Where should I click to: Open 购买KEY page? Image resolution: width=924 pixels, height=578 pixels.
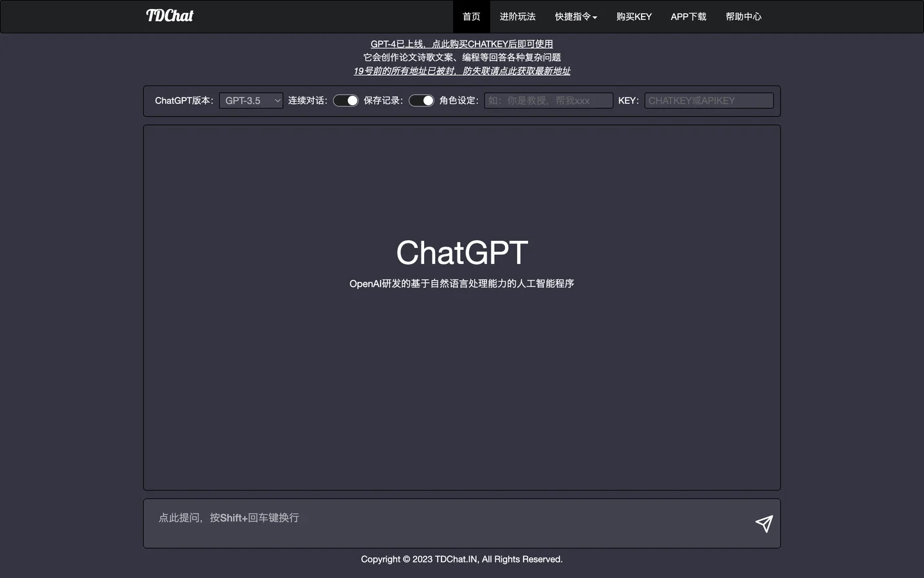coord(634,17)
